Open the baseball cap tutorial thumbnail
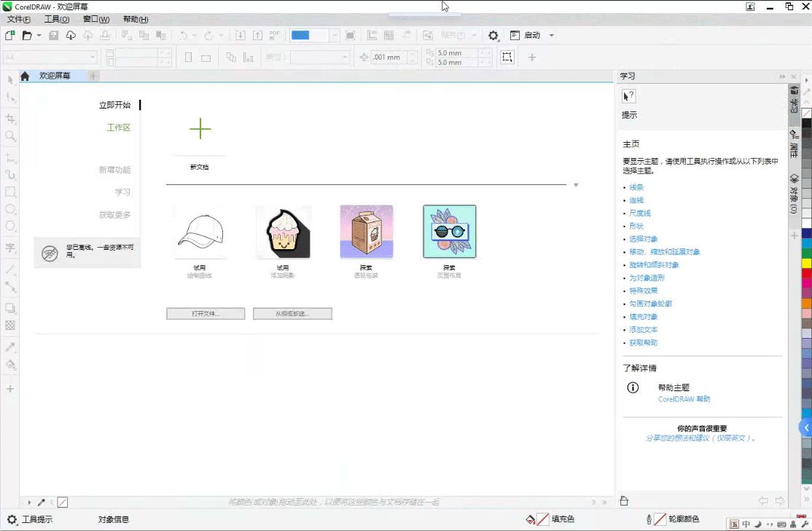812x531 pixels. (200, 232)
